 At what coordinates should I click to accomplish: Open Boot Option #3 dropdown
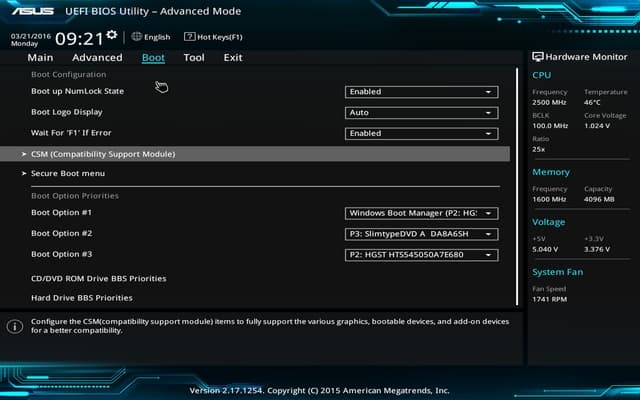(x=421, y=255)
